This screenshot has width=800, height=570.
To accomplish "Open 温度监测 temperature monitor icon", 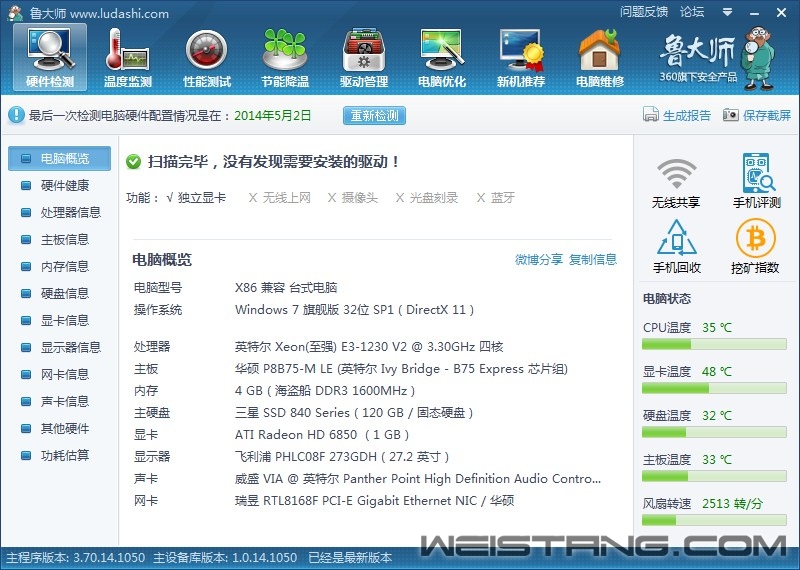I will point(128,57).
